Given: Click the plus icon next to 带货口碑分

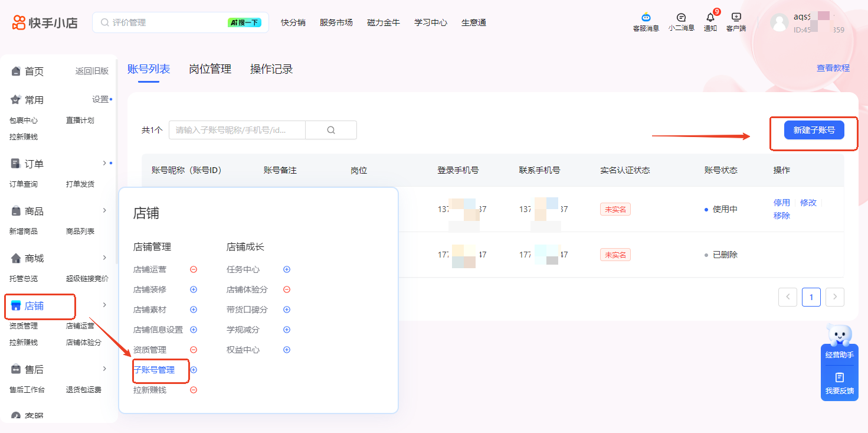Looking at the screenshot, I should pyautogui.click(x=287, y=310).
